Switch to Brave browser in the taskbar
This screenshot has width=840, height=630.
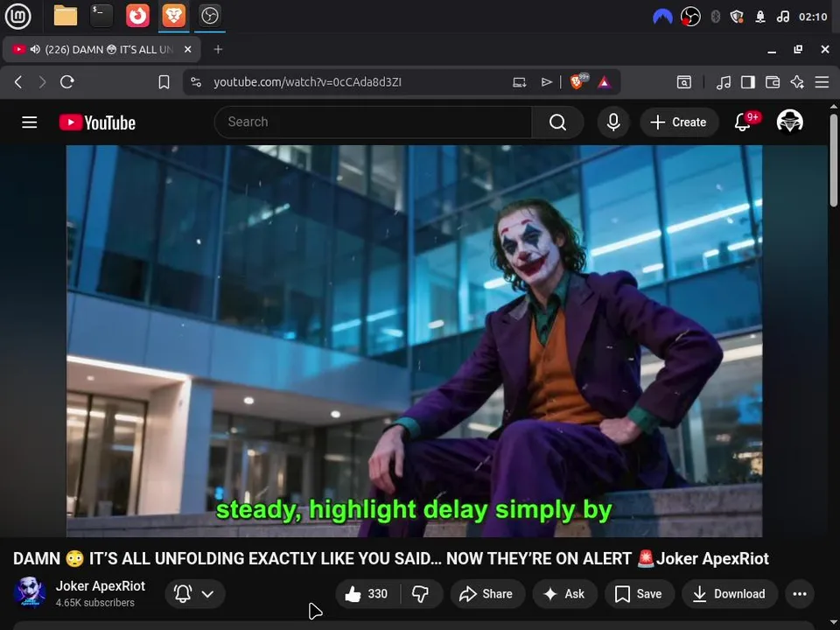coord(173,16)
